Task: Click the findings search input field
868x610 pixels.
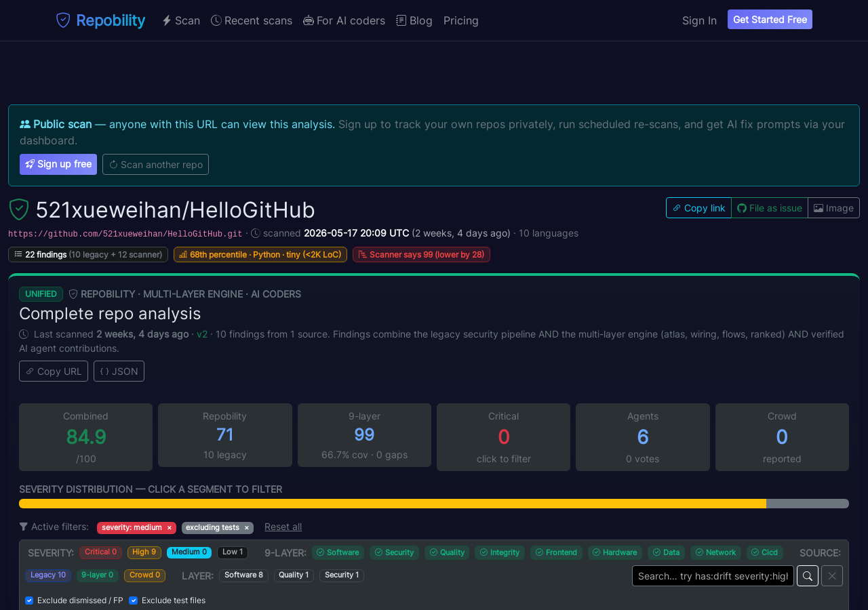Action: click(x=713, y=576)
